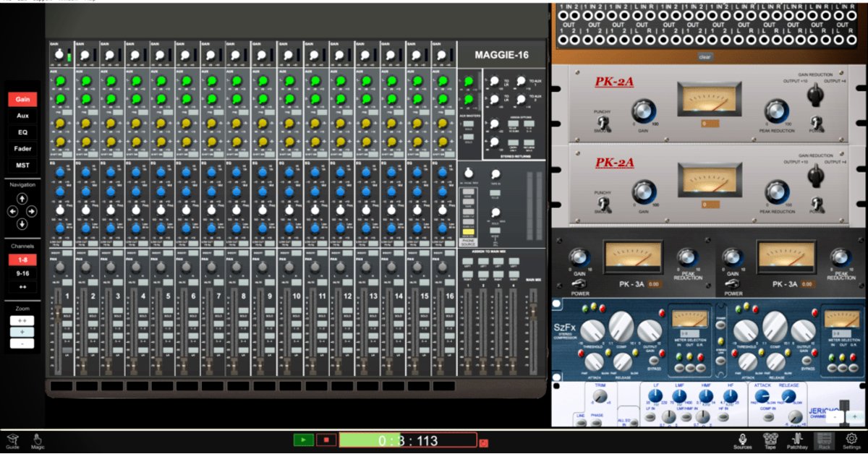Viewport: 868px width, 454px height.
Task: Navigate left with the left arrow
Action: coord(12,212)
